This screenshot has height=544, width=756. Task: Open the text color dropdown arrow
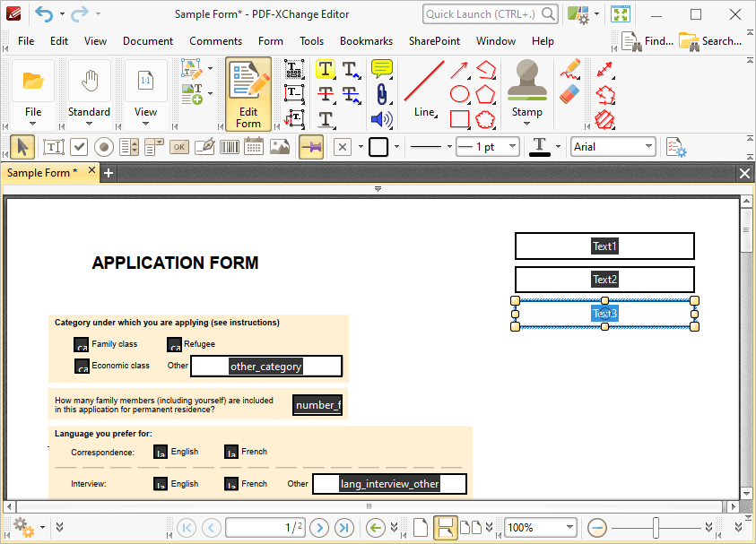559,146
